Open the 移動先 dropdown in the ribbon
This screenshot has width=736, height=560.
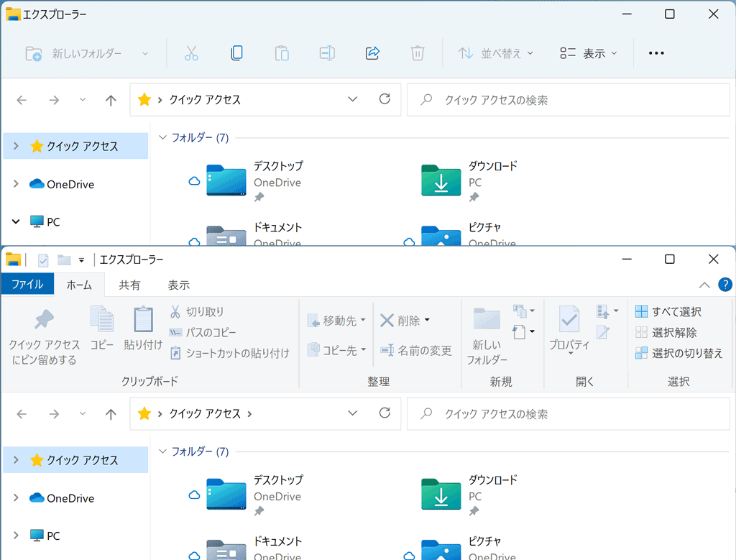pos(336,321)
